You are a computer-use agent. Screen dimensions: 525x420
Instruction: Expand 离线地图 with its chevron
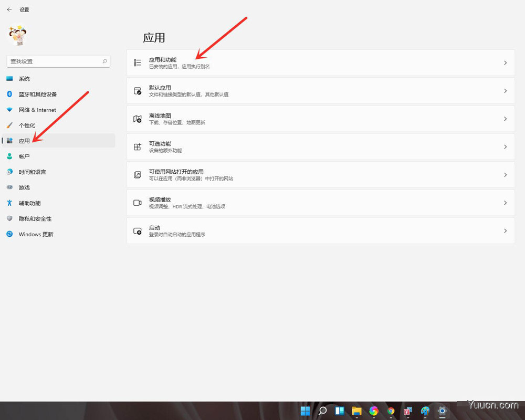[x=505, y=119]
